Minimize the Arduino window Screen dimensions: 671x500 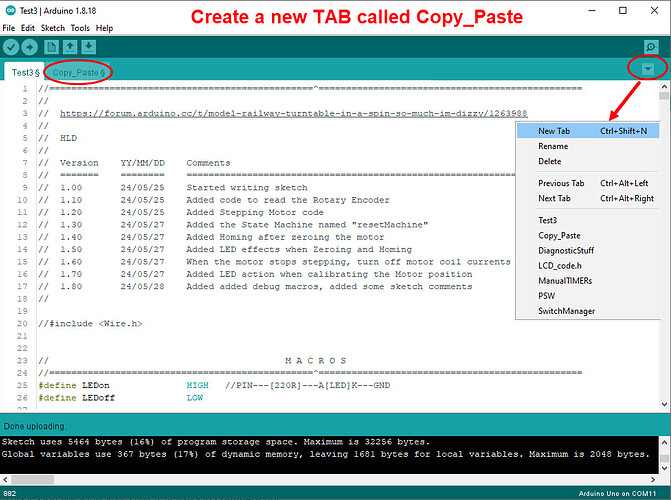point(592,11)
